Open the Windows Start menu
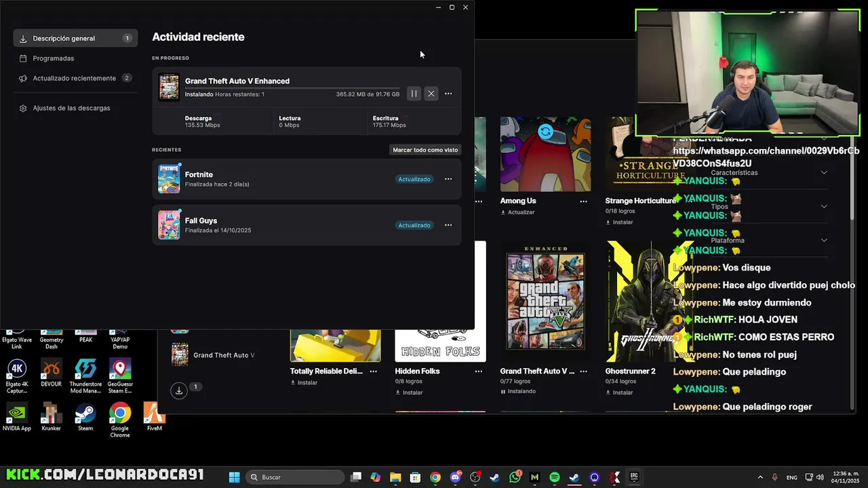This screenshot has width=868, height=488. click(x=234, y=477)
